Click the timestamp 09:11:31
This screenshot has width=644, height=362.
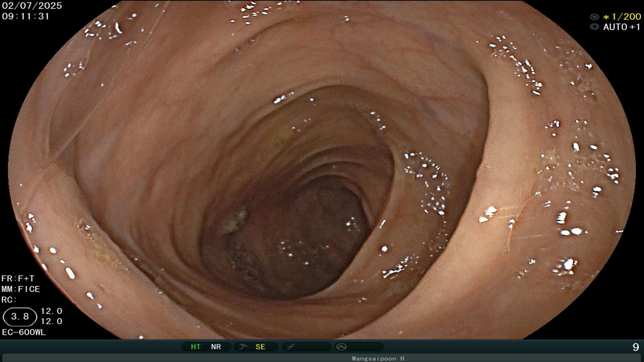[26, 16]
